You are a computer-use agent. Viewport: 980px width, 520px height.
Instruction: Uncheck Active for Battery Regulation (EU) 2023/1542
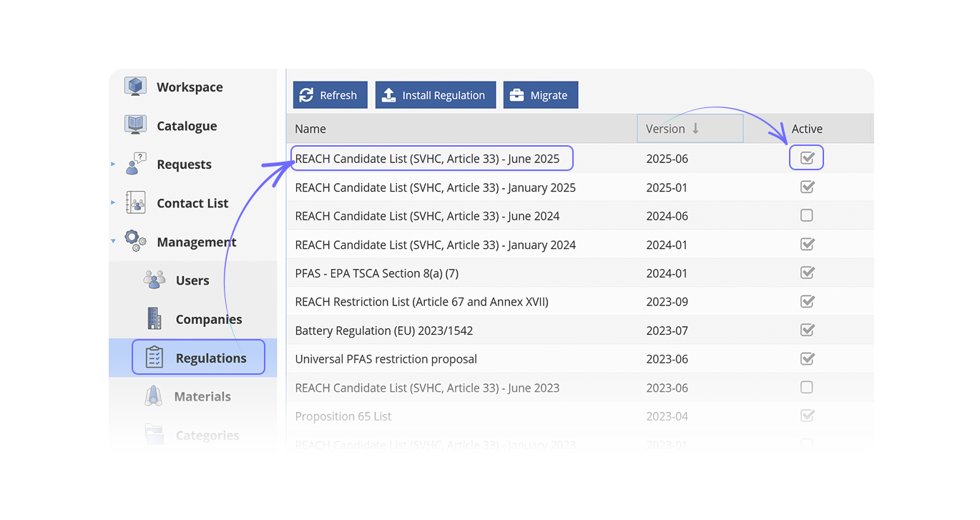point(807,330)
